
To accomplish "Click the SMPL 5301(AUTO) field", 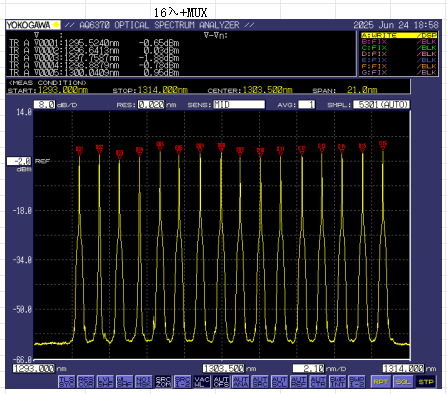I will tap(381, 105).
